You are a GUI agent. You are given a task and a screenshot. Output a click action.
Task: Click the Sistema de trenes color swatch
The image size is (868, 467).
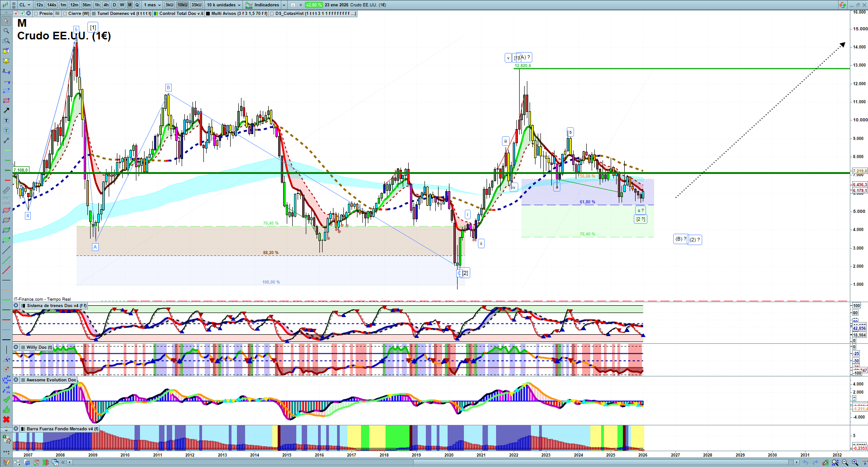click(23, 306)
